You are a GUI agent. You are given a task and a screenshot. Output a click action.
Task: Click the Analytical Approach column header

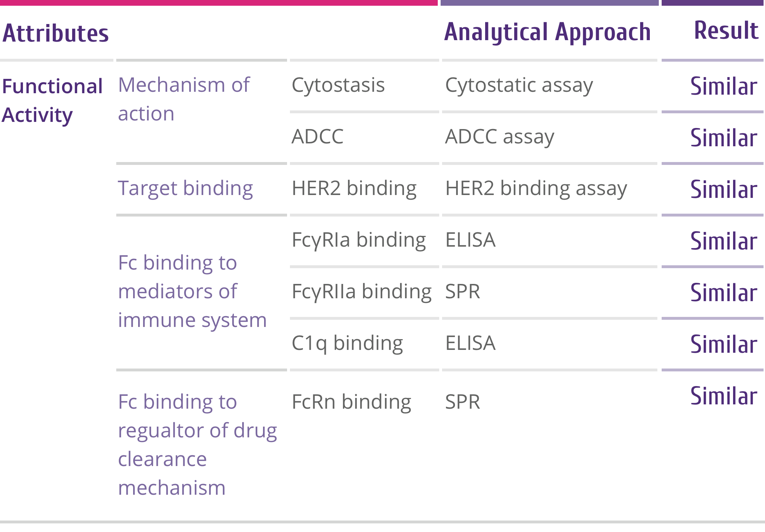coord(547,32)
